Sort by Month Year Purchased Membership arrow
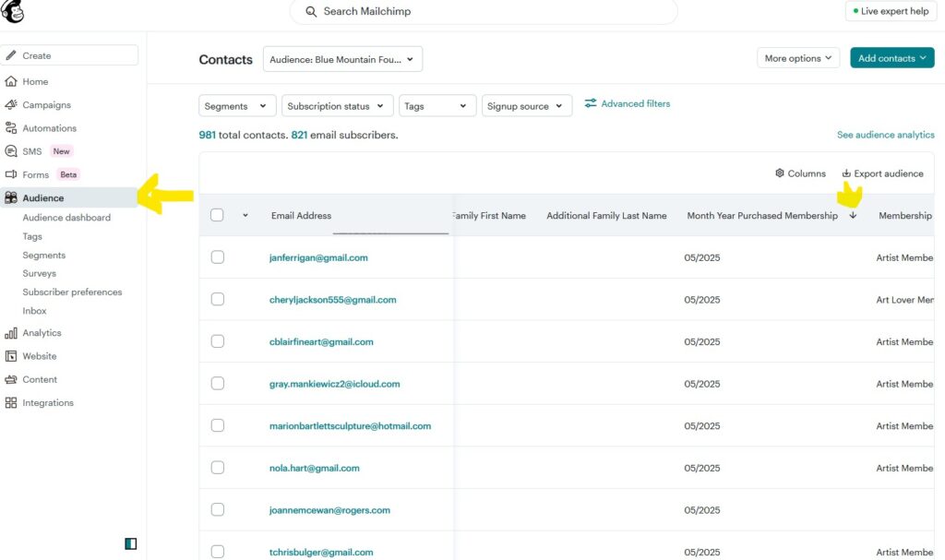 click(853, 215)
